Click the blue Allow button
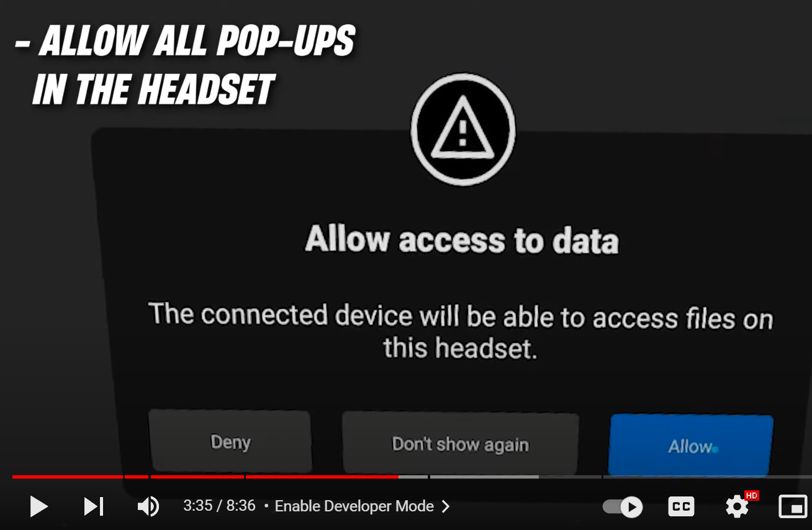This screenshot has width=812, height=530. pyautogui.click(x=690, y=445)
